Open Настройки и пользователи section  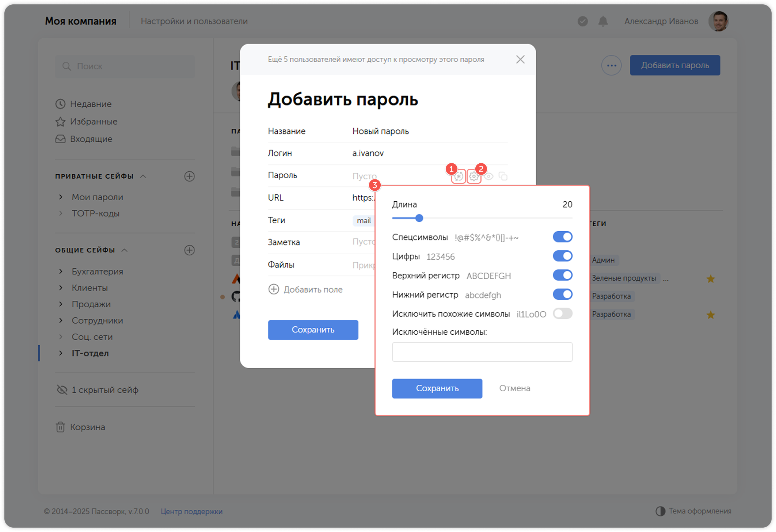194,21
